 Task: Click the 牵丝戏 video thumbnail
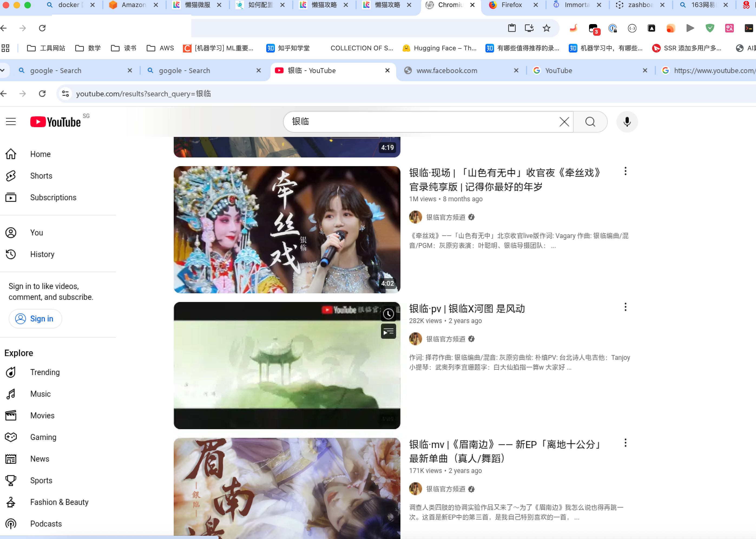[x=287, y=230]
